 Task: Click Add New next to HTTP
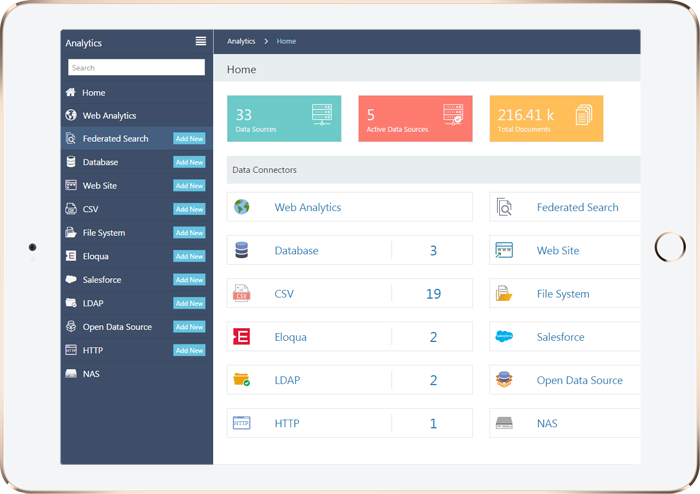(x=189, y=350)
